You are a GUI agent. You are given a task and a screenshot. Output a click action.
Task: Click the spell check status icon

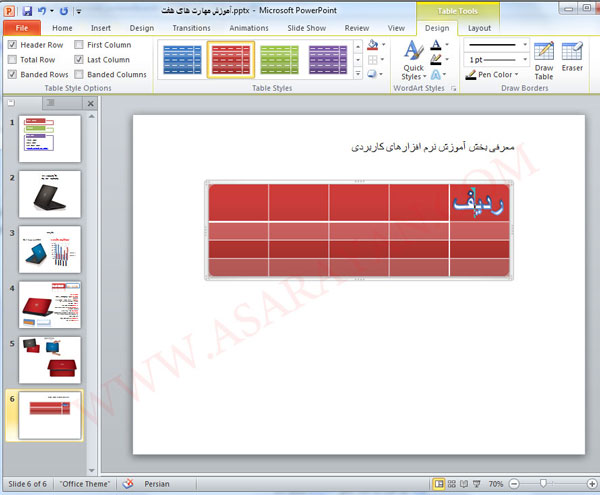[x=129, y=484]
